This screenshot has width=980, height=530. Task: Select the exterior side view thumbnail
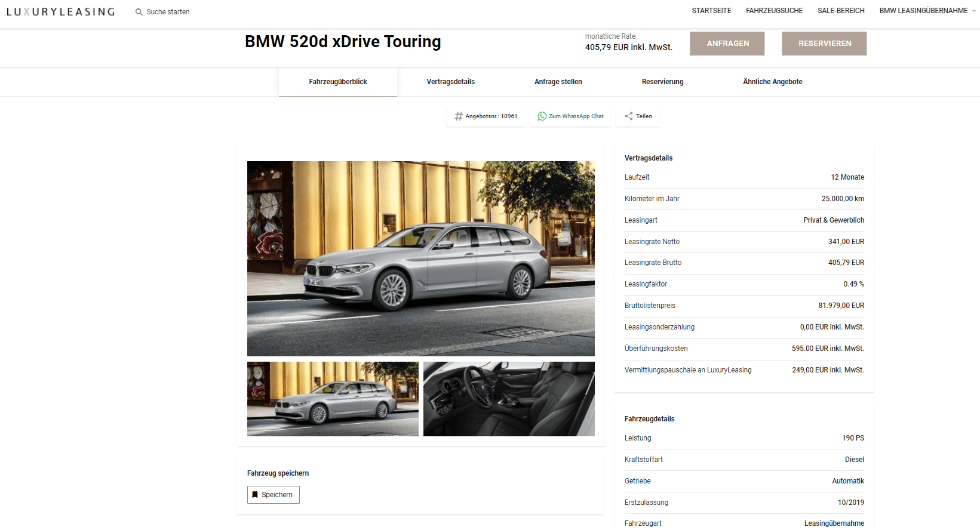pyautogui.click(x=333, y=399)
